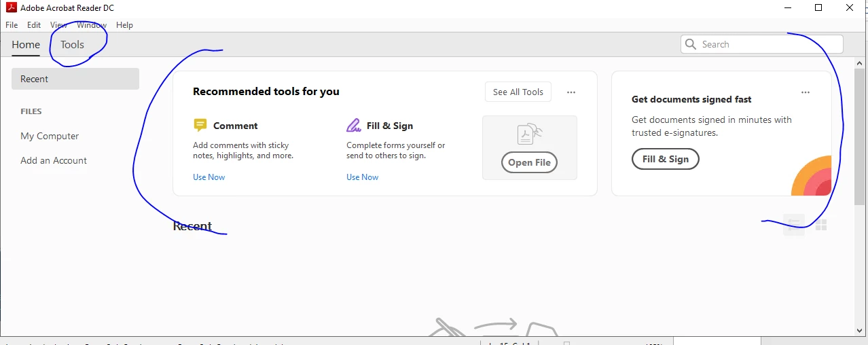Screen dimensions: 868x345
Task: Click the yellow Comment tool icon
Action: point(200,125)
